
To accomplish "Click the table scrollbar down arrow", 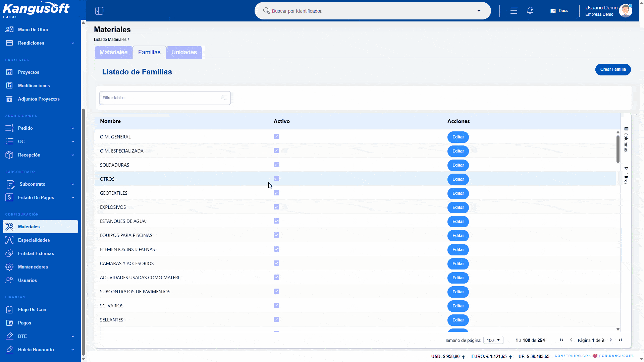I will pos(618,329).
